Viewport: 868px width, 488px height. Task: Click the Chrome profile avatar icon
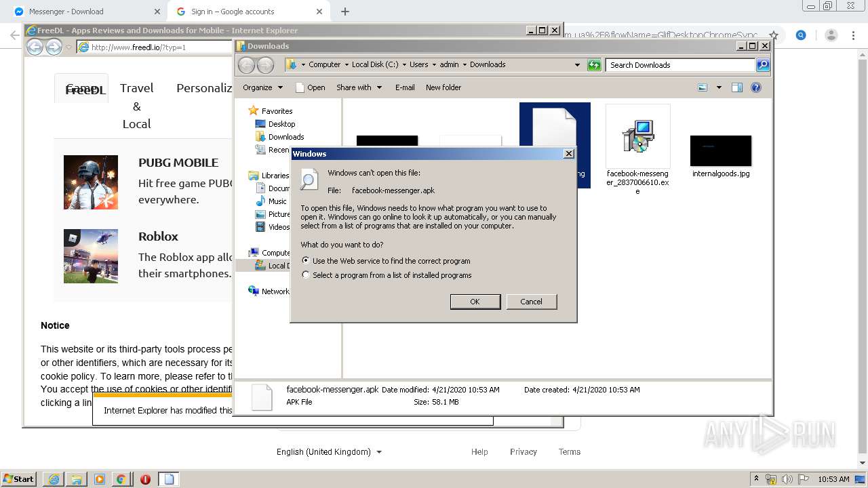click(x=831, y=35)
